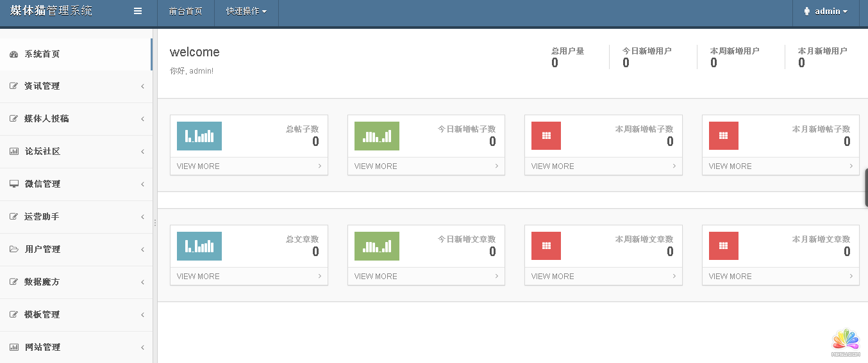Expand the 论坛社区 sidebar section
868x363 pixels.
(x=42, y=152)
